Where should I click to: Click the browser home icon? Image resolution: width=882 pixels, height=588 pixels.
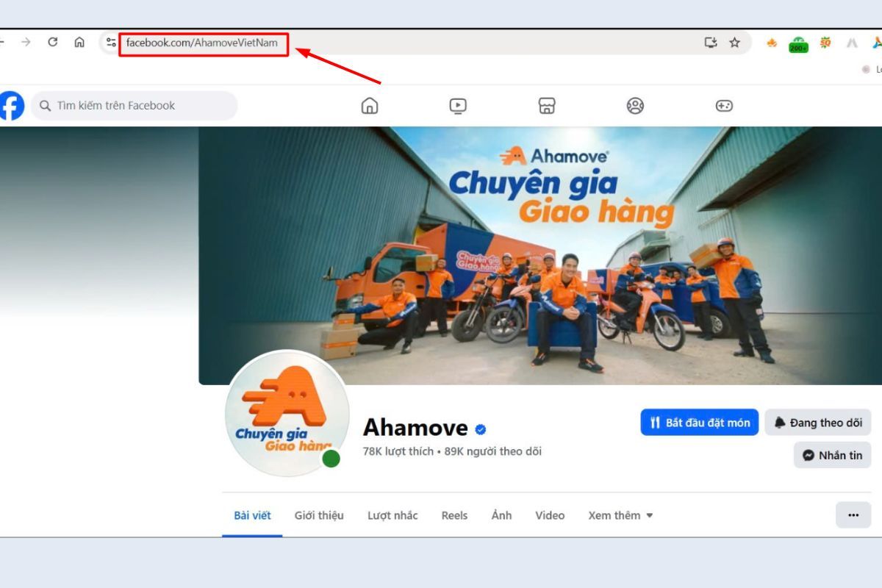pos(79,43)
